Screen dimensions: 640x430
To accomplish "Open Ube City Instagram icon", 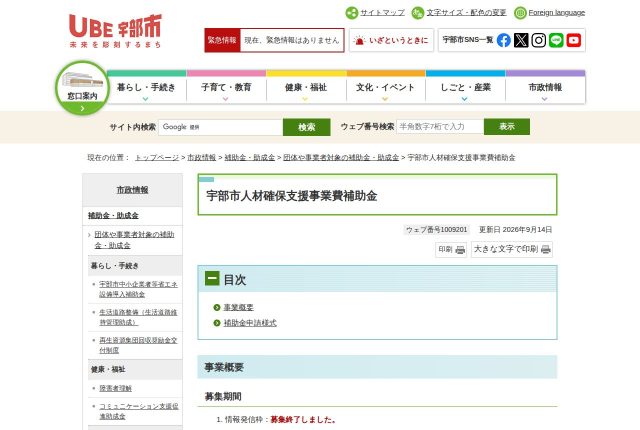I will pyautogui.click(x=539, y=40).
